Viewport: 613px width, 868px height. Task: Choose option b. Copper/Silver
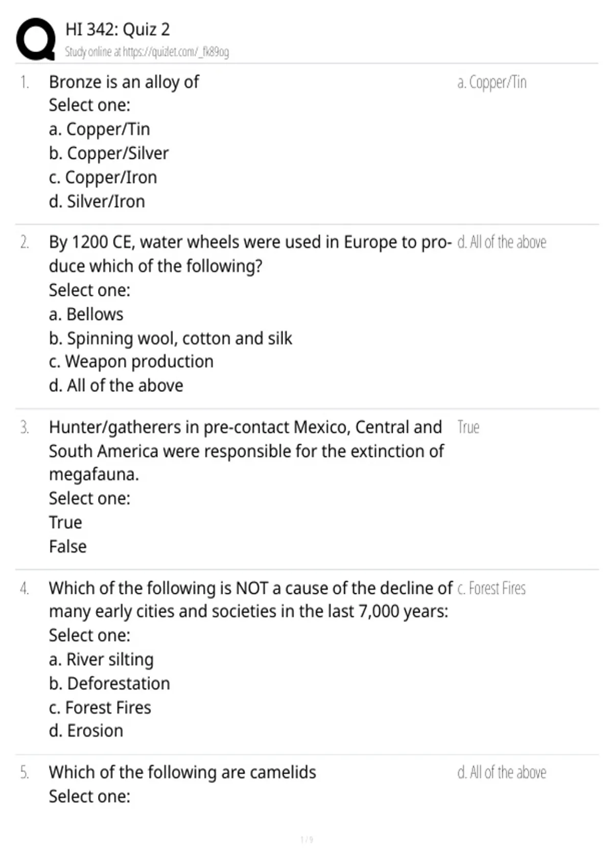click(109, 153)
